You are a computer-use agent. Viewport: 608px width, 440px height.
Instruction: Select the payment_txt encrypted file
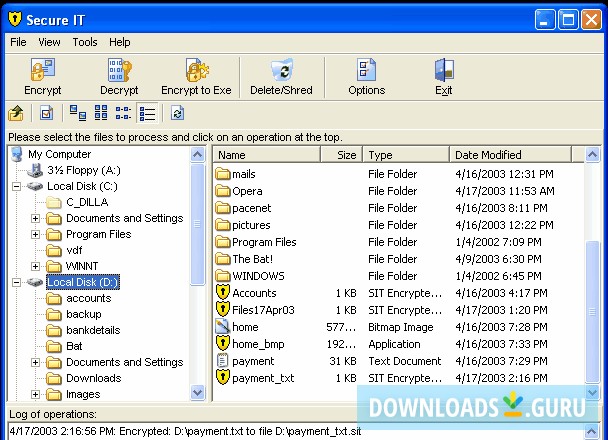tap(262, 378)
